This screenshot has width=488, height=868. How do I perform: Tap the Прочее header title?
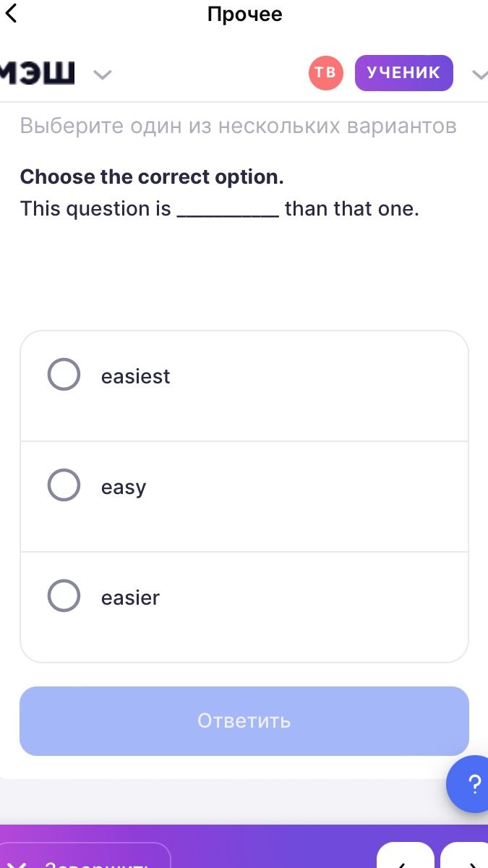click(244, 14)
